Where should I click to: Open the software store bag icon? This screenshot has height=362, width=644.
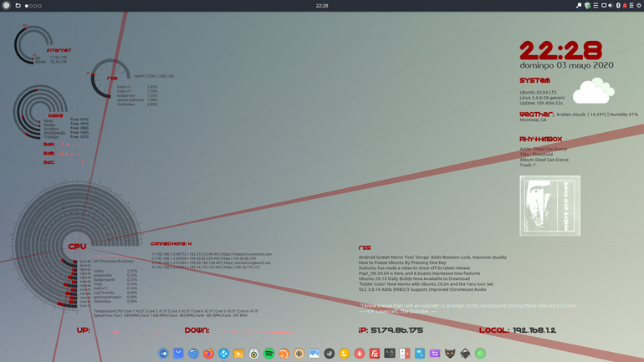178,354
